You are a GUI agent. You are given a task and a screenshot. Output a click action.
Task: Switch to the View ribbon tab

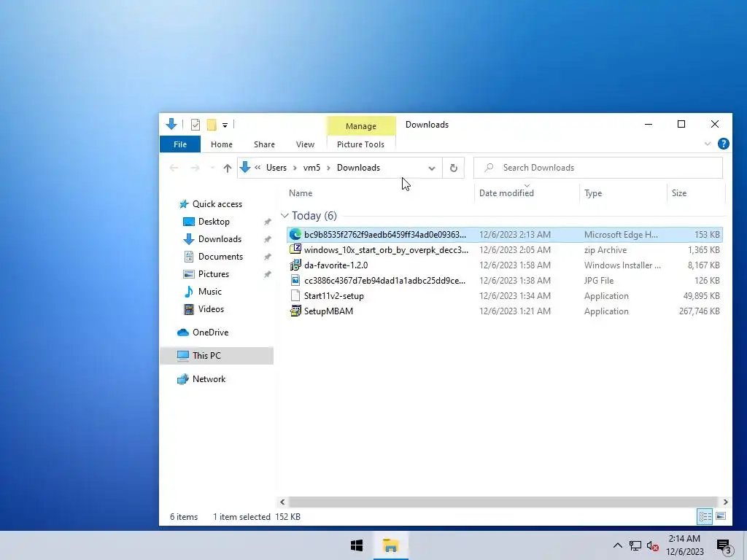click(x=305, y=144)
